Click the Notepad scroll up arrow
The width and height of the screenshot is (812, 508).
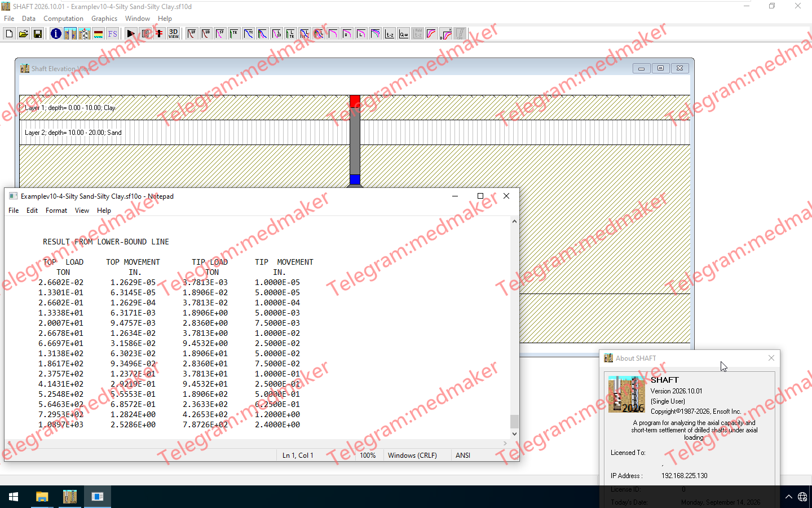click(514, 221)
